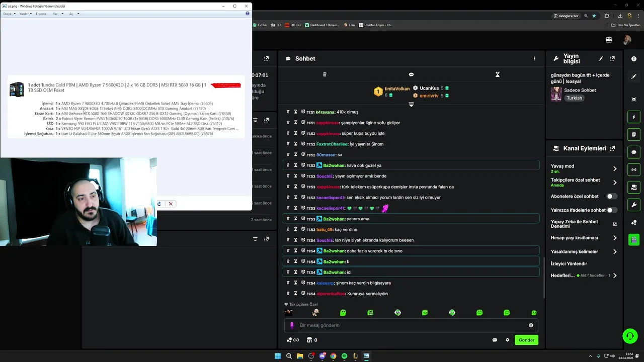The image size is (644, 362).
Task: Open Windows Start menu
Action: coord(278,356)
